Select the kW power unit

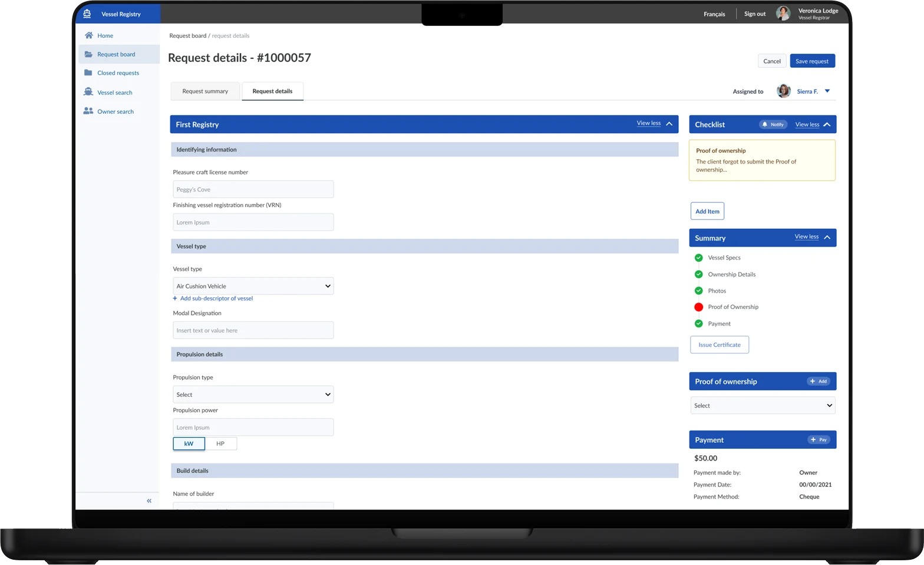pyautogui.click(x=189, y=444)
